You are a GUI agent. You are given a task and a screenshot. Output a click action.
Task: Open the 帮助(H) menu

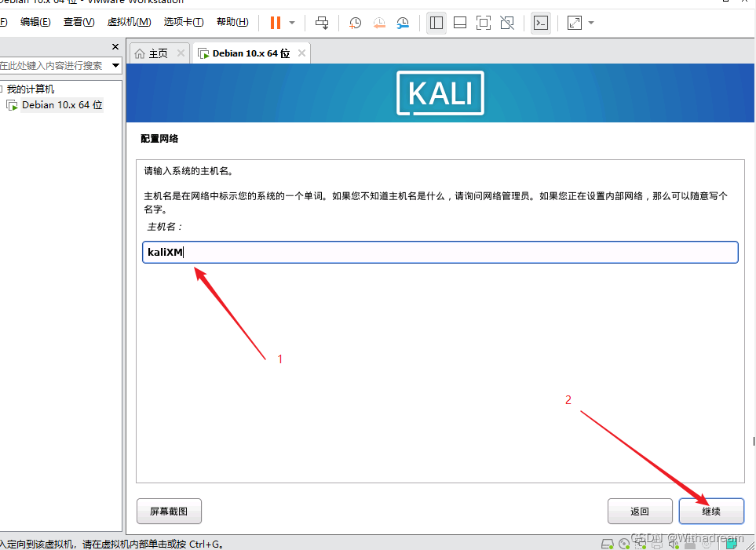pyautogui.click(x=232, y=22)
